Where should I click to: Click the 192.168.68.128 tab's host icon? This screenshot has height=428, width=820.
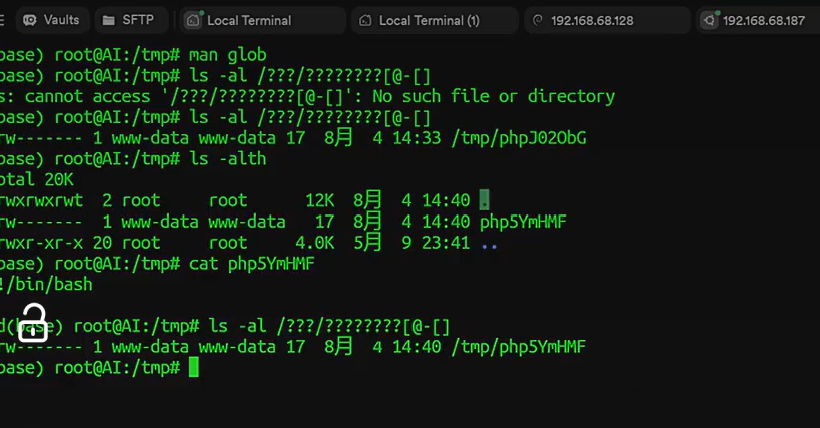(x=537, y=20)
